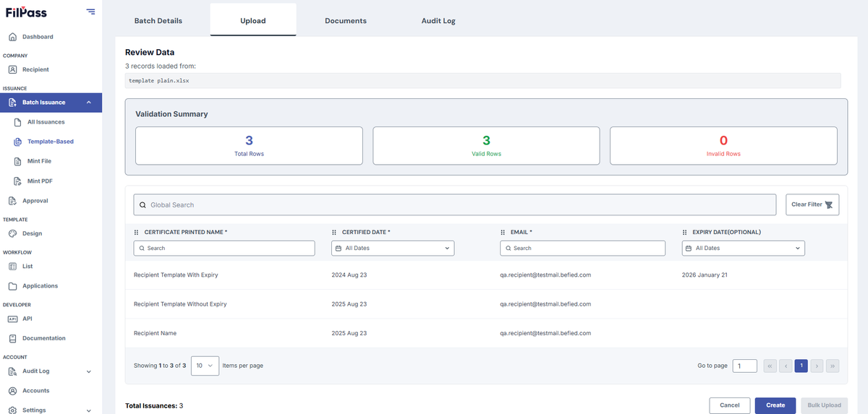The image size is (868, 414).
Task: Switch to the Batch Details tab
Action: coord(158,21)
